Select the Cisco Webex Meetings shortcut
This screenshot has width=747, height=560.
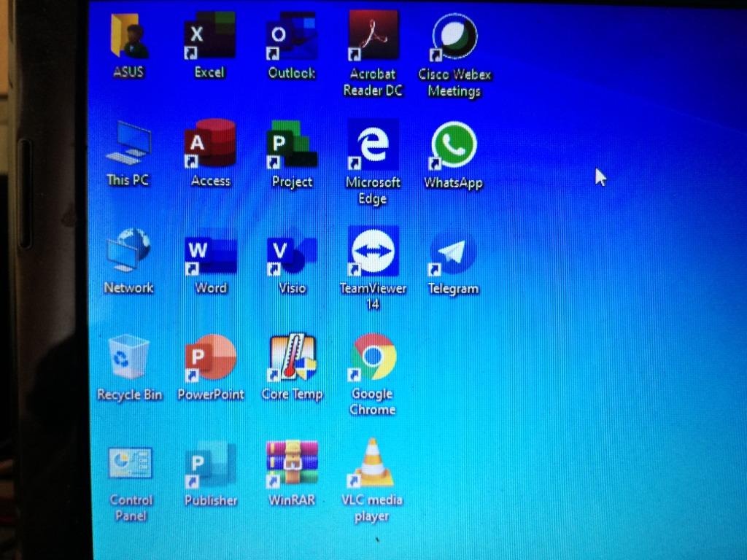[454, 38]
